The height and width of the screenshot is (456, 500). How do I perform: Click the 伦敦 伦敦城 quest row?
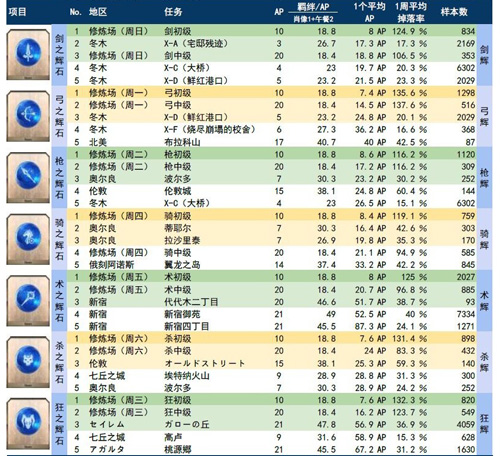272,191
